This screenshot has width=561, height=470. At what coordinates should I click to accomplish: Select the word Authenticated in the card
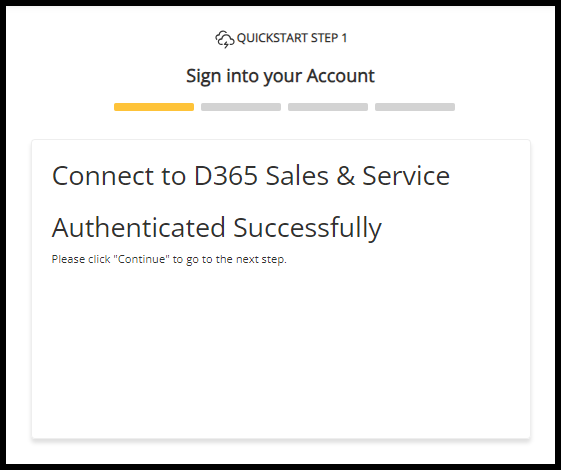click(x=139, y=227)
